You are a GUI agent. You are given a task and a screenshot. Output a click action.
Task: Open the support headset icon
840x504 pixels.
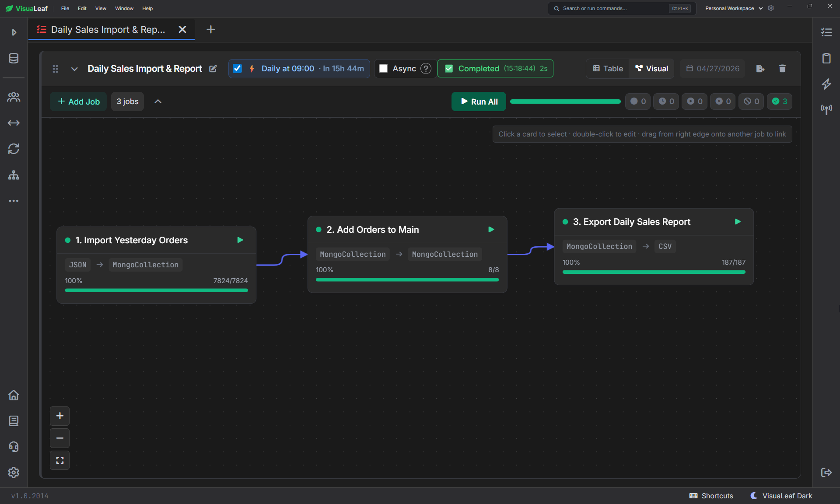coord(14,447)
